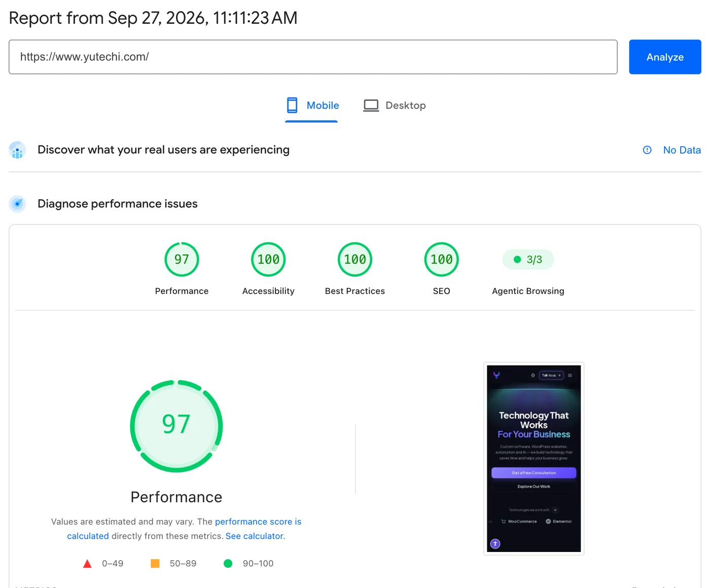Click the green circle 90–100 legend icon
710x588 pixels.
228,564
